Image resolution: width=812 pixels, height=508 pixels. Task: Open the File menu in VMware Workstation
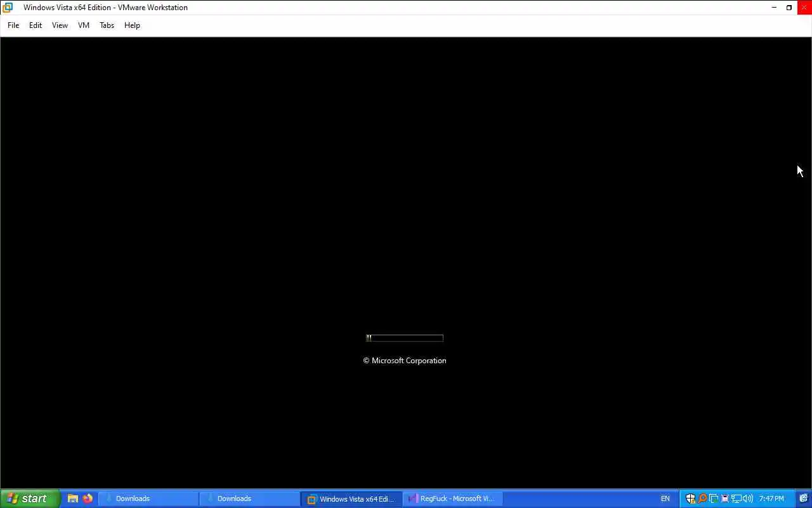click(13, 25)
